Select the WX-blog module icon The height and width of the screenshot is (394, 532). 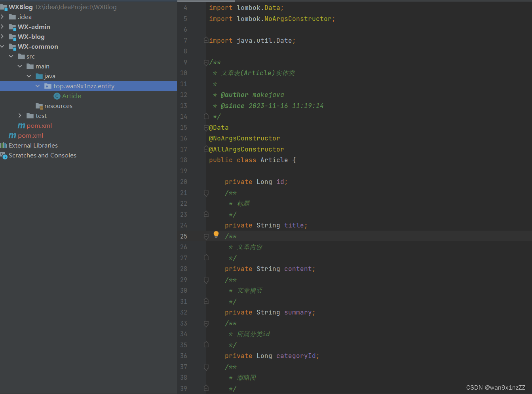pyautogui.click(x=12, y=36)
